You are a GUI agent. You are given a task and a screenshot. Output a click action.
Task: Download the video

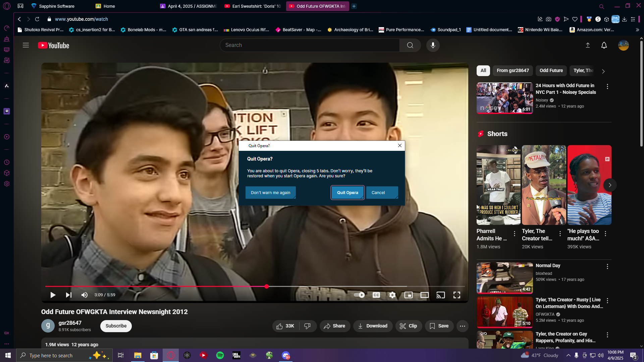coord(373,326)
